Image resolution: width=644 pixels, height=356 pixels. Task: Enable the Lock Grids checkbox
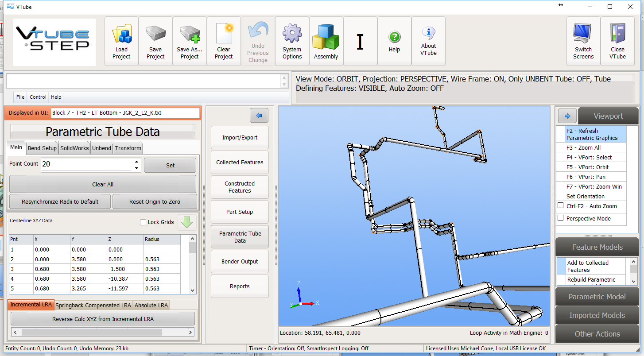pos(143,222)
